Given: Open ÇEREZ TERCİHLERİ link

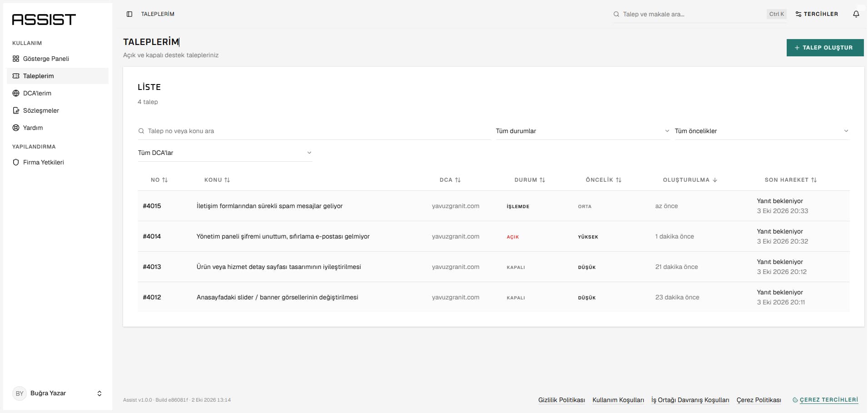Looking at the screenshot, I should (x=825, y=400).
